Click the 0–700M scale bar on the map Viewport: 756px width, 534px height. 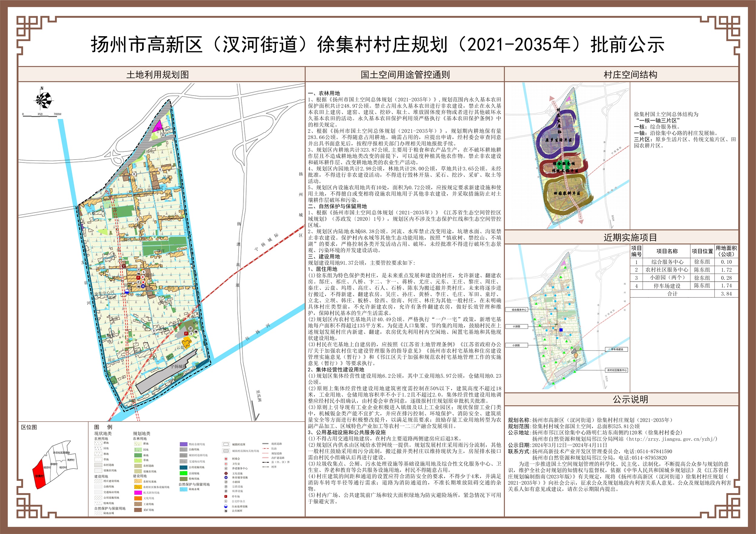point(42,115)
